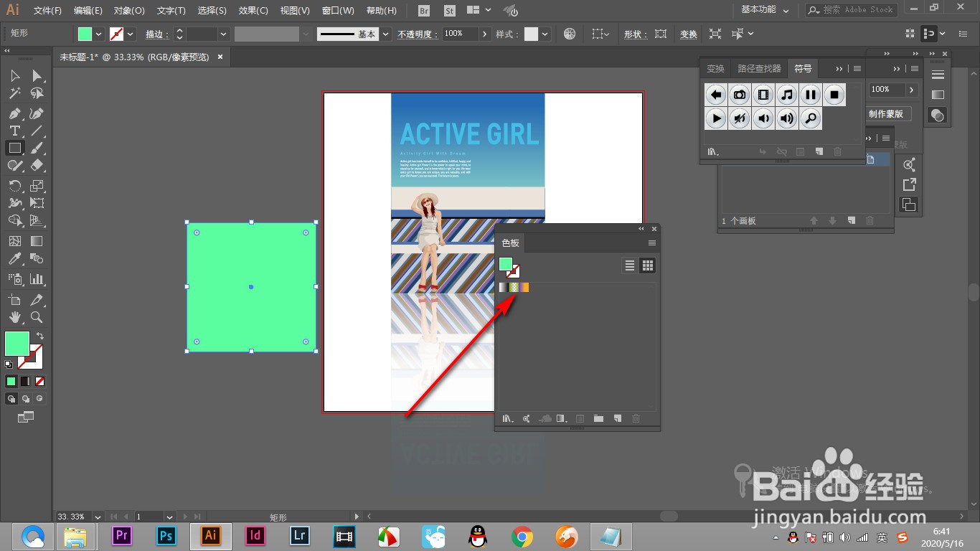Open stroke weight dropdown
The height and width of the screenshot is (551, 980).
coord(224,34)
